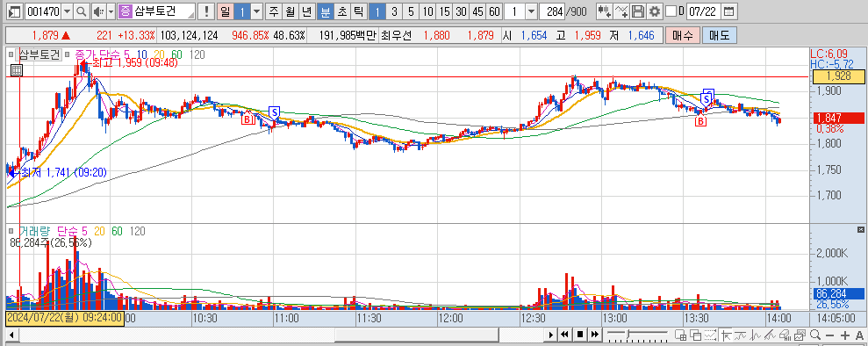Open the custom interval dropdown after 60
This screenshot has height=346, width=868.
(x=531, y=11)
